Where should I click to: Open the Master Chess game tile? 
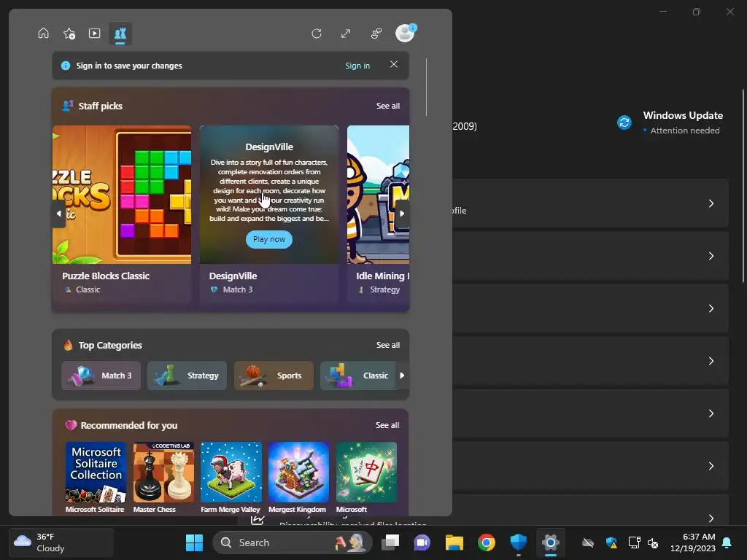[x=163, y=472]
